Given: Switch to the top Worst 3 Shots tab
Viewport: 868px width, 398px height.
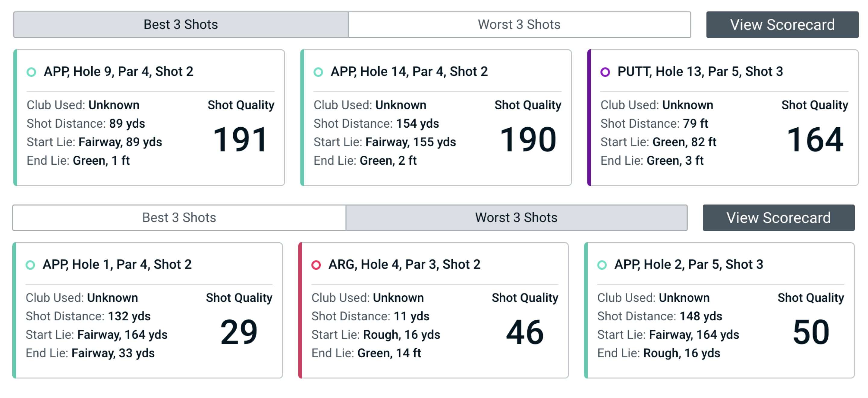Looking at the screenshot, I should pyautogui.click(x=519, y=25).
